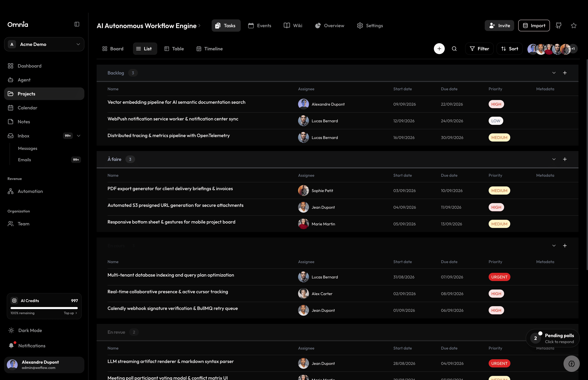Open Messages under Inbox
This screenshot has width=588, height=380.
(x=28, y=148)
